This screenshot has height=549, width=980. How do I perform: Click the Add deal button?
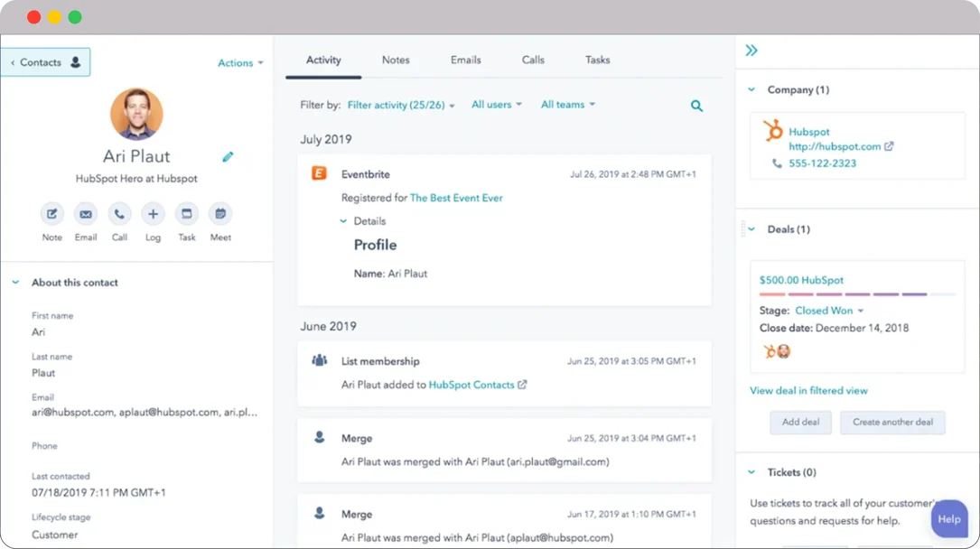[x=800, y=422]
